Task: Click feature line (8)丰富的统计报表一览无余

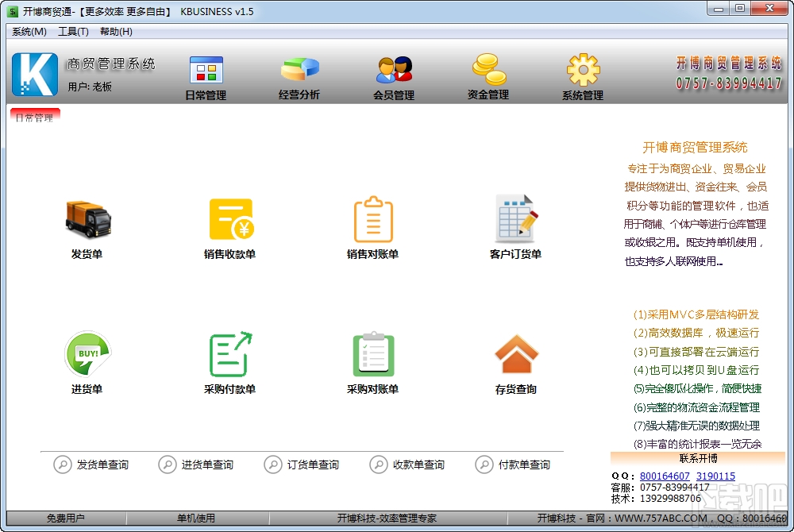Action: 697,445
